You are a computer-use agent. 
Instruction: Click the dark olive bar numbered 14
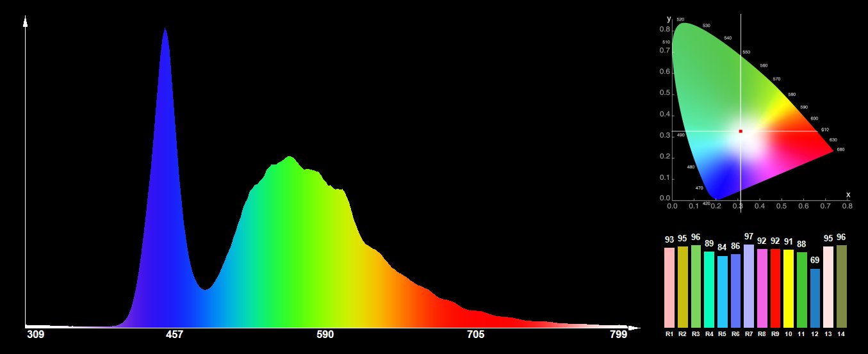pos(841,286)
